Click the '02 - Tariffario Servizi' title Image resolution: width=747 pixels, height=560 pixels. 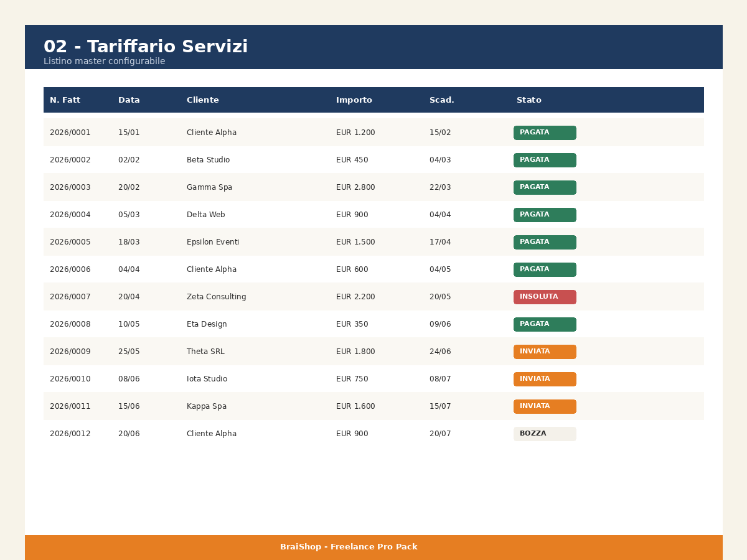point(146,47)
